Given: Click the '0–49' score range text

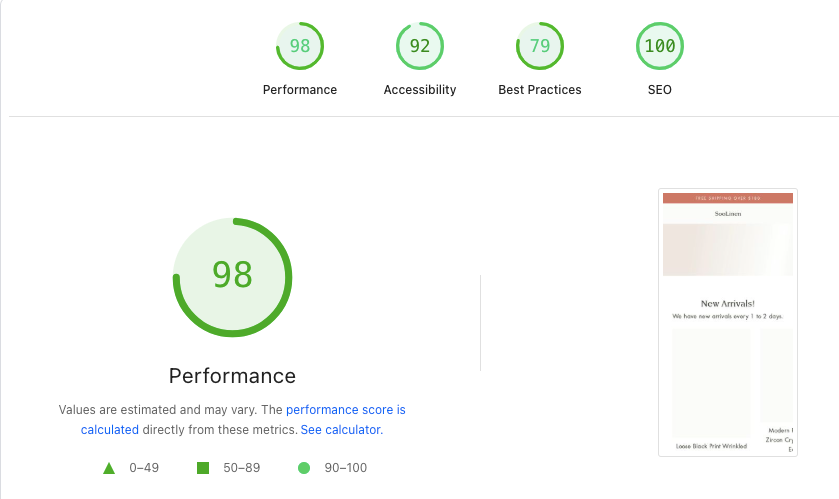Looking at the screenshot, I should [144, 468].
